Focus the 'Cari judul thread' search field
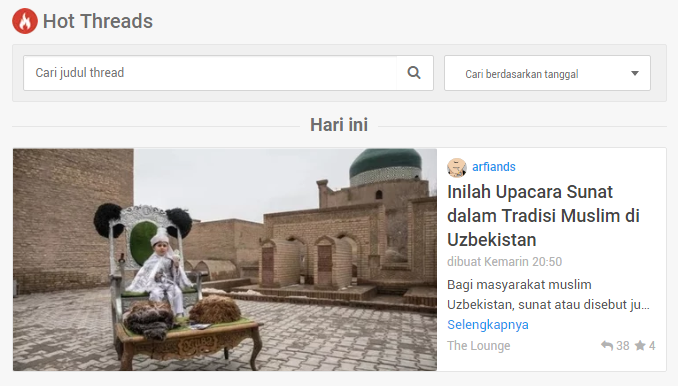Screen dimensions: 678x386 click(x=210, y=73)
